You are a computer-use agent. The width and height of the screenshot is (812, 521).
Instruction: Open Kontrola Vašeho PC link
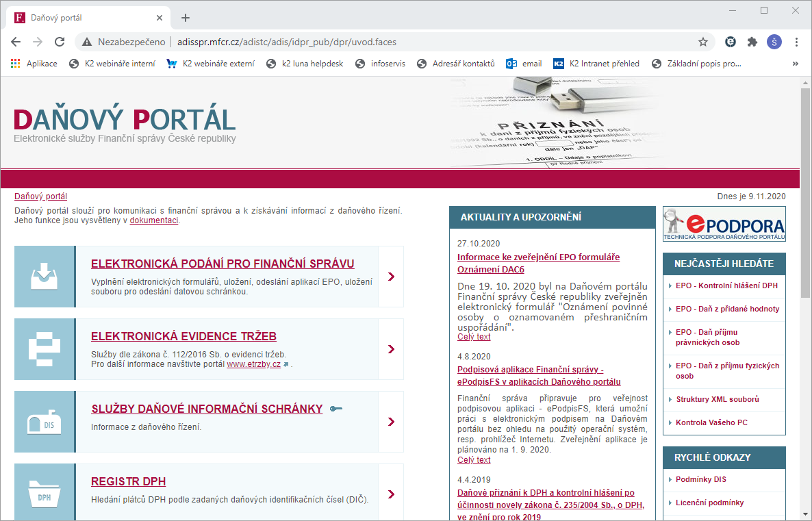click(711, 422)
